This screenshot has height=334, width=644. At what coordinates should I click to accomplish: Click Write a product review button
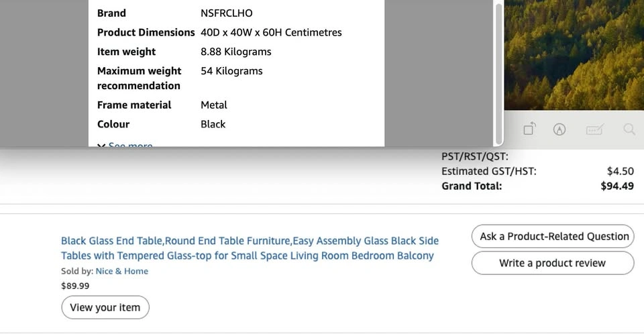coord(552,263)
